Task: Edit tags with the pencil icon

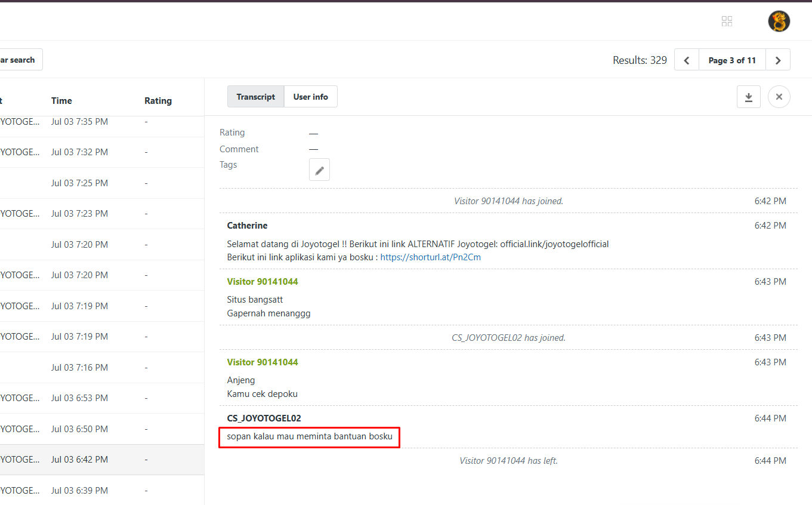Action: click(319, 170)
